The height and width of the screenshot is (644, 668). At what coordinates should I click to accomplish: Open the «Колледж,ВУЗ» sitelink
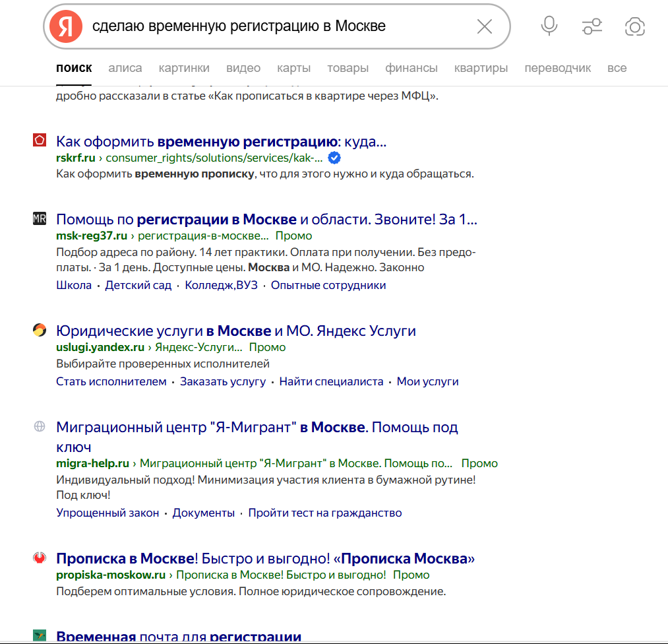click(221, 285)
